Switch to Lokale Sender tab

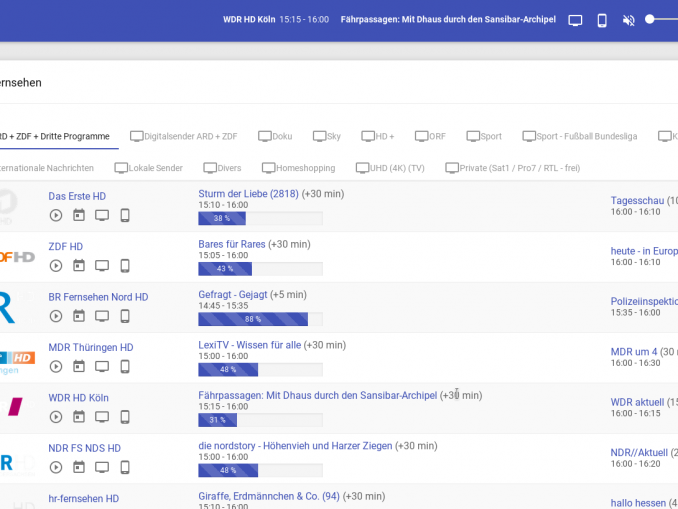[148, 168]
